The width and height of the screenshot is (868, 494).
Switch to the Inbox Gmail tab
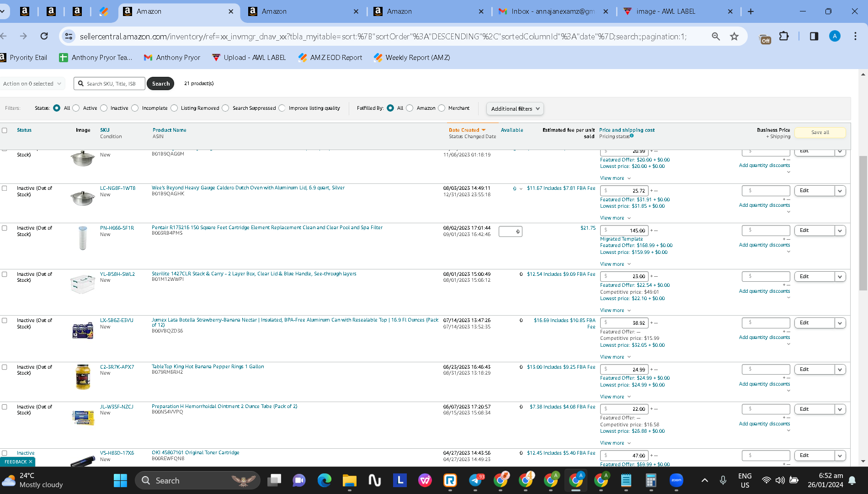tap(553, 11)
